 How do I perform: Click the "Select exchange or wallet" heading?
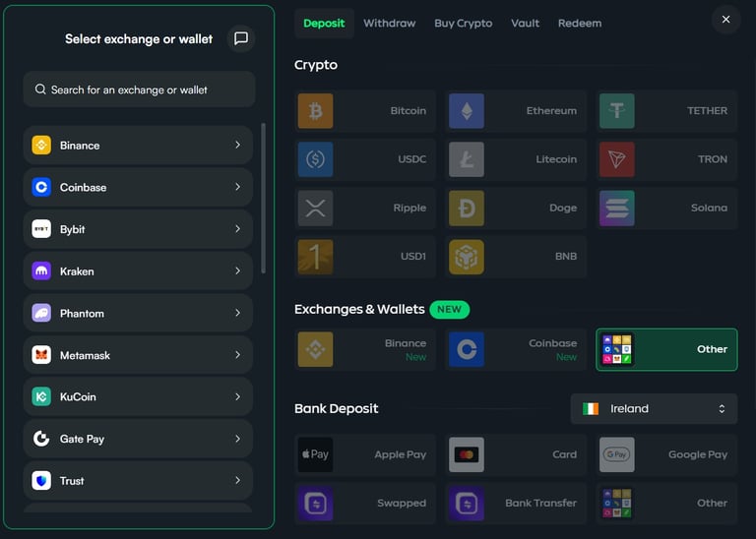(139, 39)
